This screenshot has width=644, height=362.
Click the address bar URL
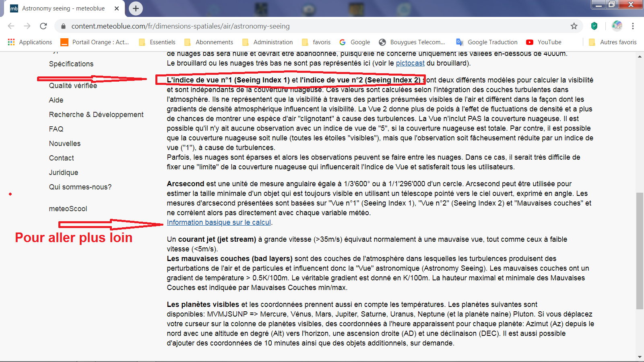[180, 26]
